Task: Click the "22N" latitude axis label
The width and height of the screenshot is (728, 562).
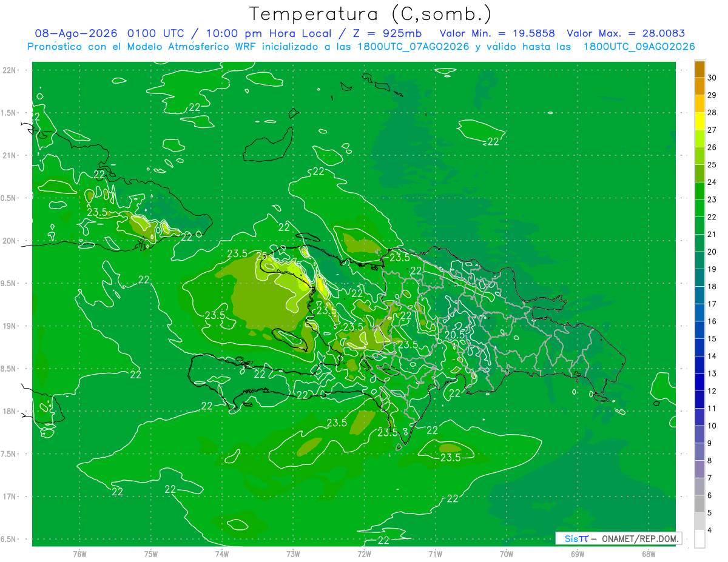Action: pos(10,70)
